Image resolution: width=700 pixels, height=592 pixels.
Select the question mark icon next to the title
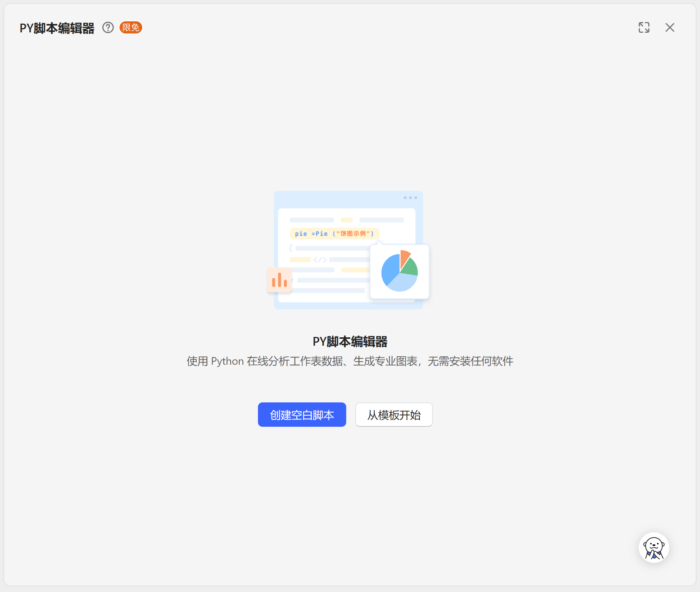click(108, 27)
